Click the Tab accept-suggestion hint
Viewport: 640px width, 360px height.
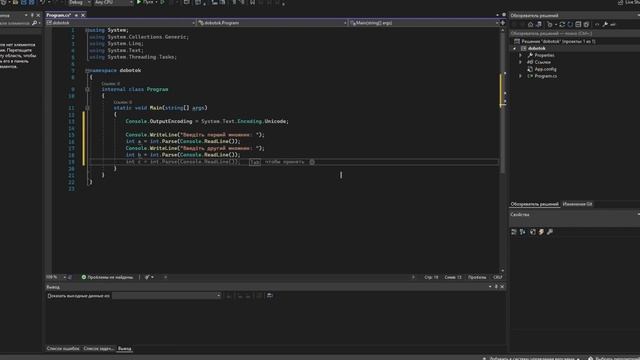coord(255,162)
